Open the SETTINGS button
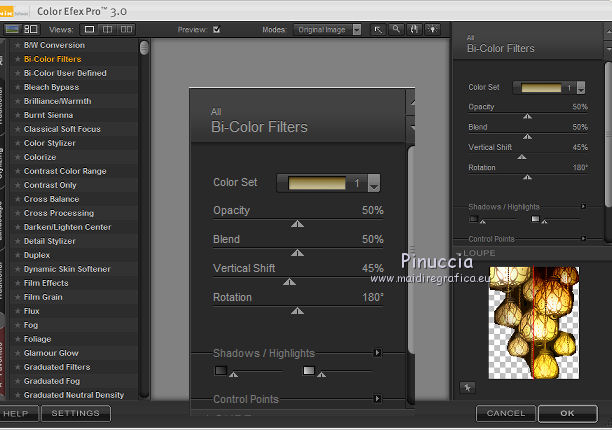Image resolution: width=612 pixels, height=430 pixels. [76, 413]
